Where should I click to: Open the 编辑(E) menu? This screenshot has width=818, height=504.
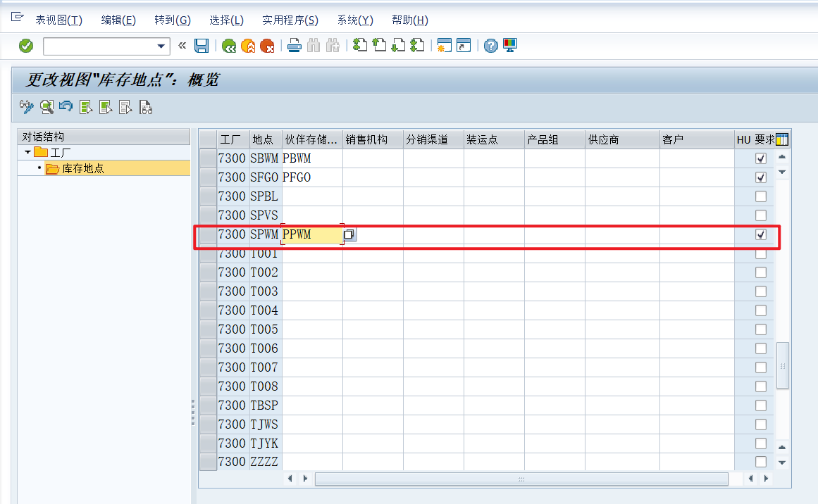click(118, 20)
